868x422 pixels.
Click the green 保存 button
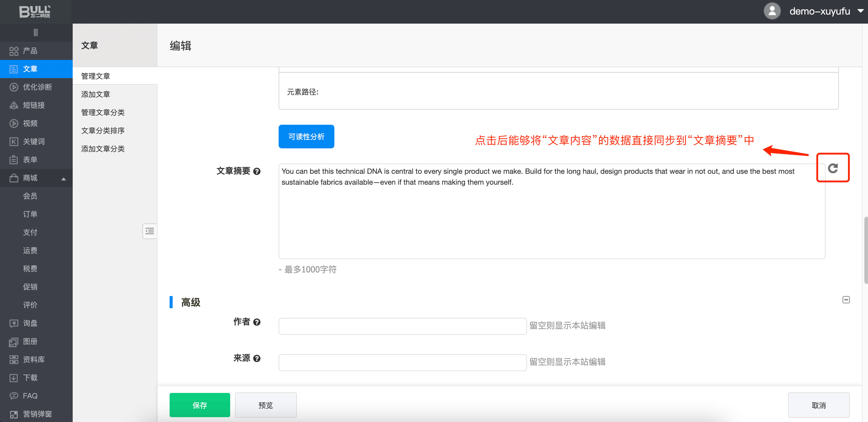point(200,405)
